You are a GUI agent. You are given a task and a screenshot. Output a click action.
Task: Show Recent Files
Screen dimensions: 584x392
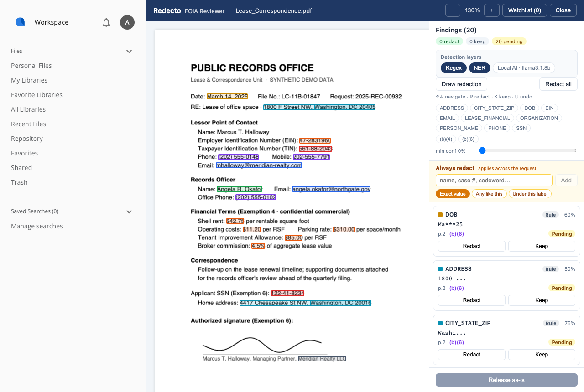click(x=28, y=124)
